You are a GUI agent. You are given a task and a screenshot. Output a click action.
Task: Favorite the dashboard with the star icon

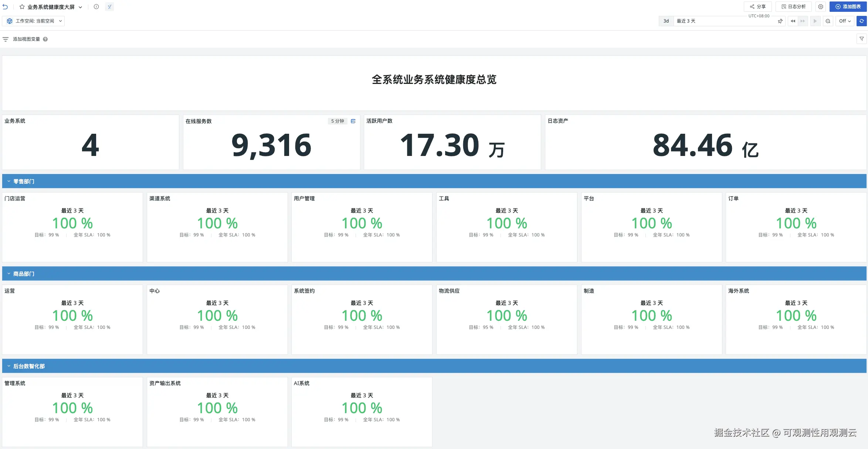pos(22,7)
